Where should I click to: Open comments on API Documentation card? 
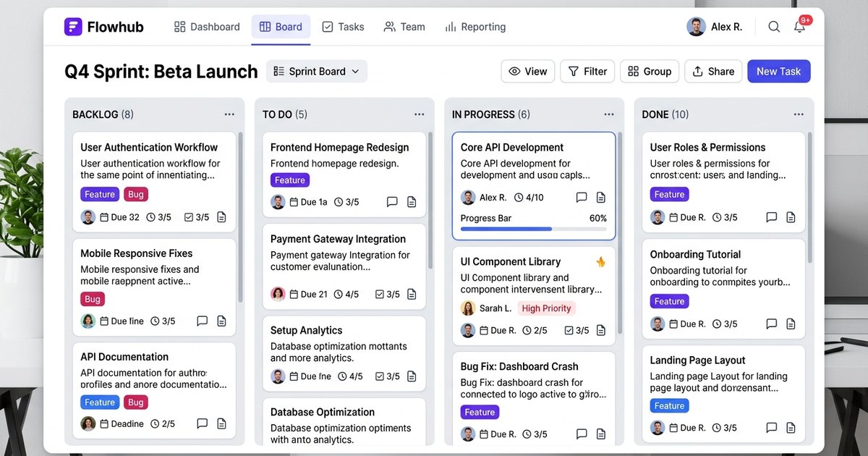click(x=203, y=423)
